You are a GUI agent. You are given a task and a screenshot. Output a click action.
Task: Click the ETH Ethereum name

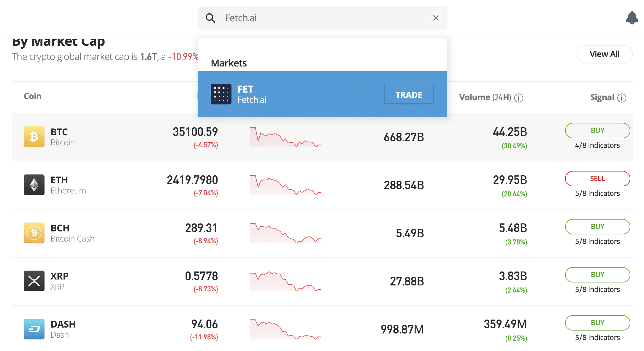tap(68, 185)
